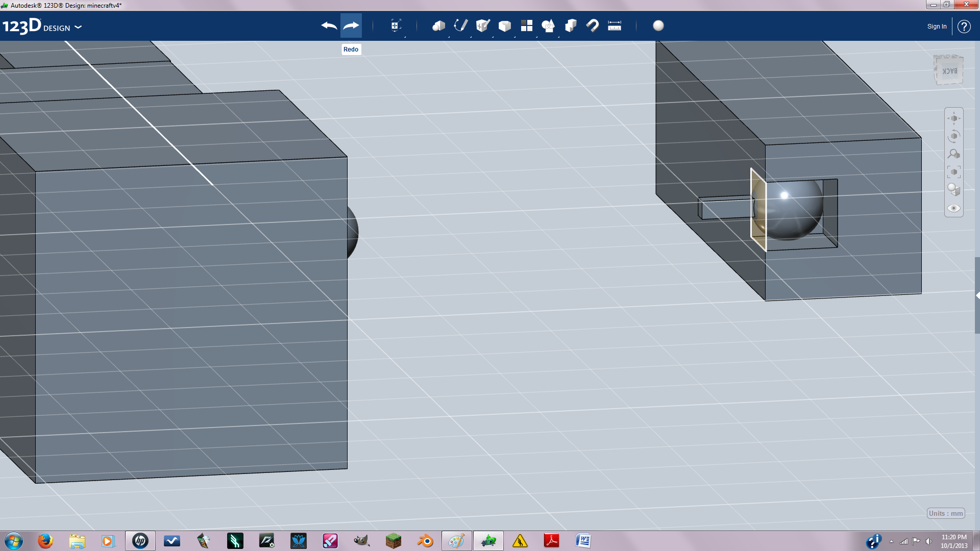Image resolution: width=980 pixels, height=551 pixels.
Task: Click the Sign In link
Action: 937,27
